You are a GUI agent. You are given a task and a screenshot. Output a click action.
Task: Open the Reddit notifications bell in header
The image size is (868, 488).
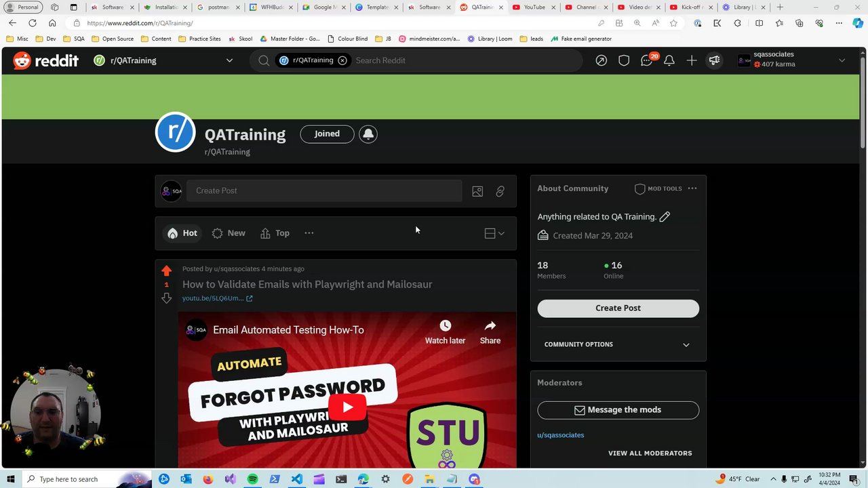pyautogui.click(x=669, y=60)
